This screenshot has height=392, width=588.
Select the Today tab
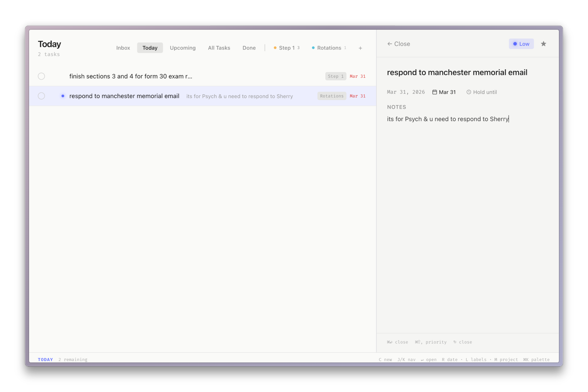[x=150, y=48]
